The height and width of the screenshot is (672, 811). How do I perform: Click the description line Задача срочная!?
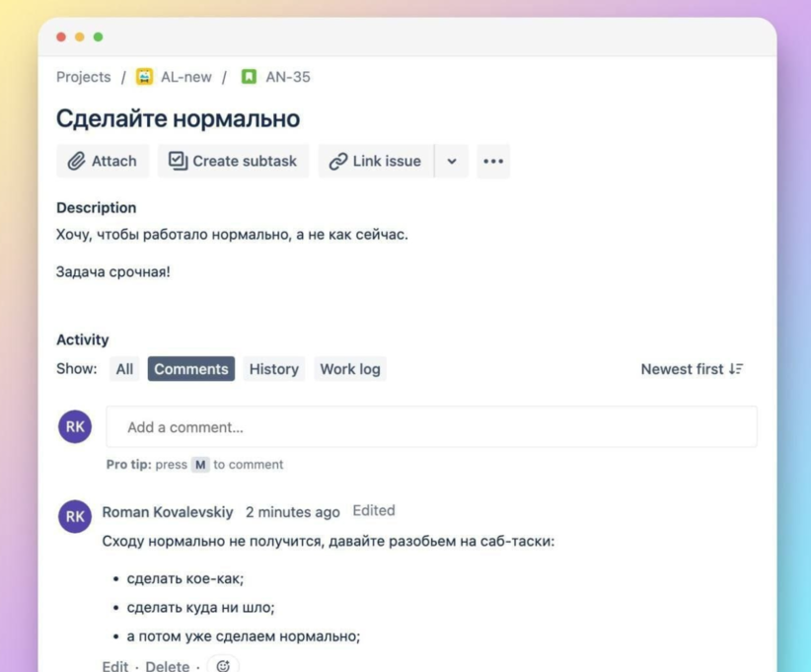point(113,272)
